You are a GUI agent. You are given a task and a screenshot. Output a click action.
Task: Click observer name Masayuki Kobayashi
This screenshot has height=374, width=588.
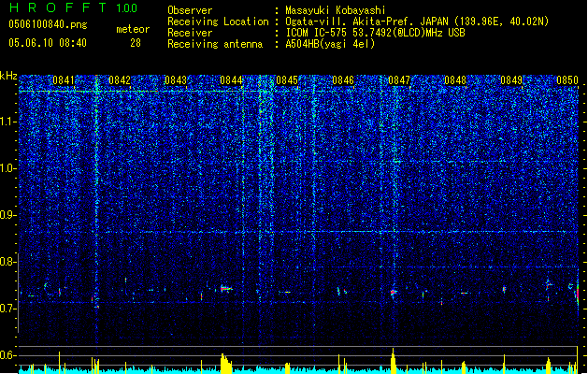pyautogui.click(x=336, y=10)
